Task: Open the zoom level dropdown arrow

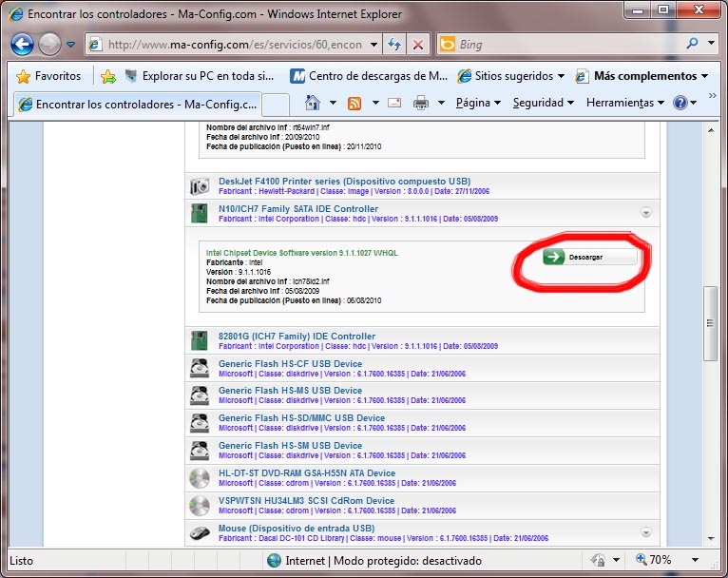Action: tap(695, 560)
